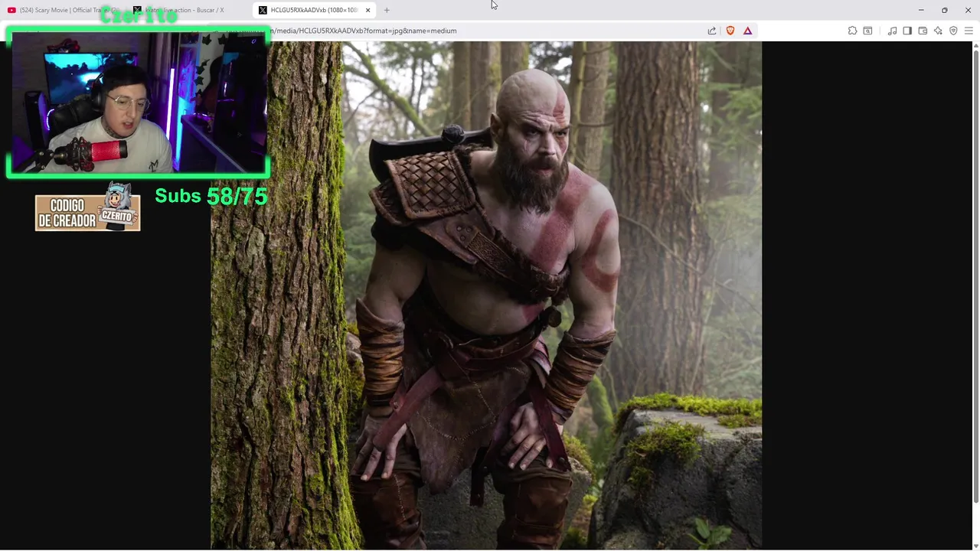Toggle the browser sidebar panel icon
980x551 pixels.
tap(907, 31)
